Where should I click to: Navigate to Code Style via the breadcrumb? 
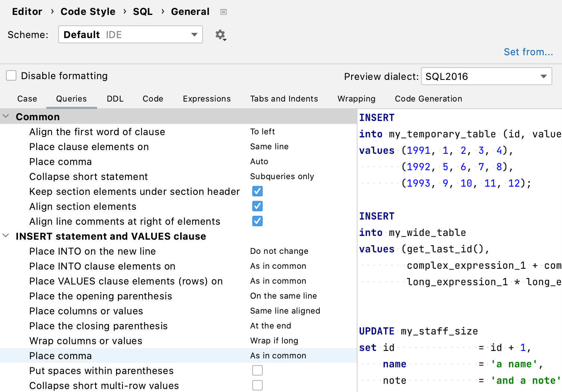(88, 12)
